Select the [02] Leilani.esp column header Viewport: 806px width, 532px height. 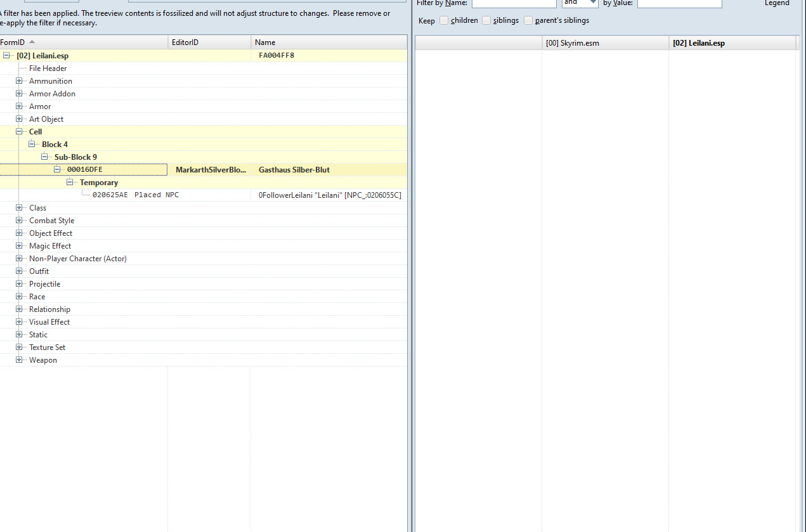(x=731, y=43)
